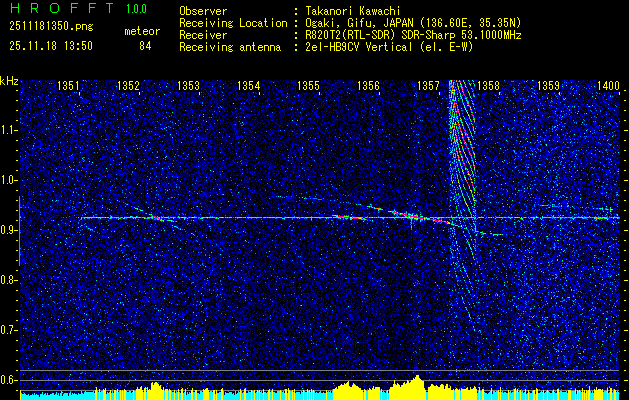Click the meteor count 84
This screenshot has height=400, width=629.
click(145, 46)
